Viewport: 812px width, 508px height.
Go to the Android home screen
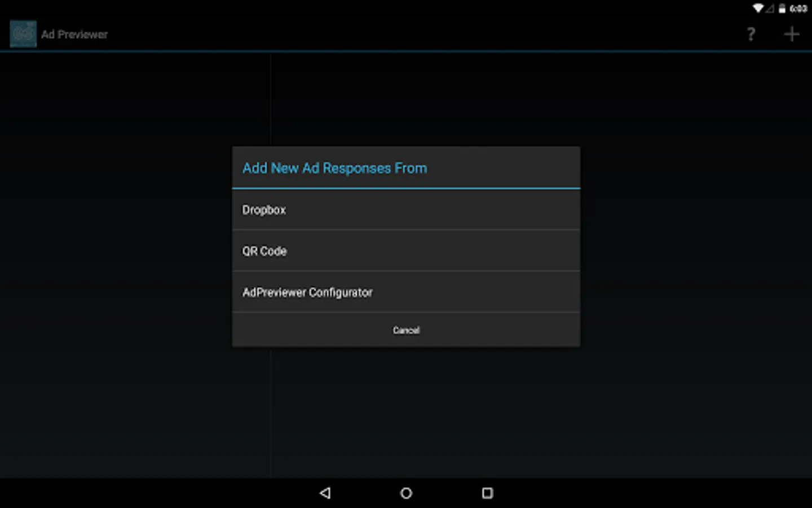tap(406, 493)
